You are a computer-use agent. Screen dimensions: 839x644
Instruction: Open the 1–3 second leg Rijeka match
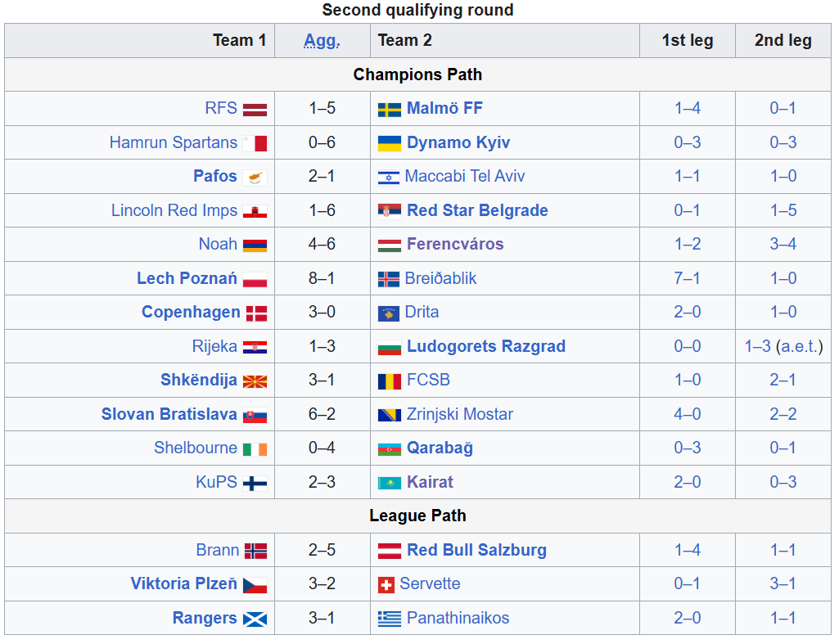[757, 346]
